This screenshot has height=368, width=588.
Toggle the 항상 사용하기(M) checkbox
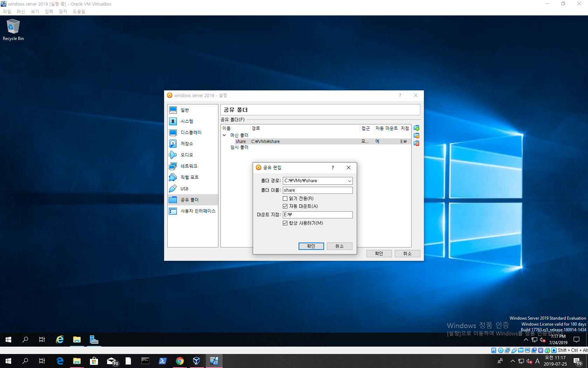(x=285, y=223)
